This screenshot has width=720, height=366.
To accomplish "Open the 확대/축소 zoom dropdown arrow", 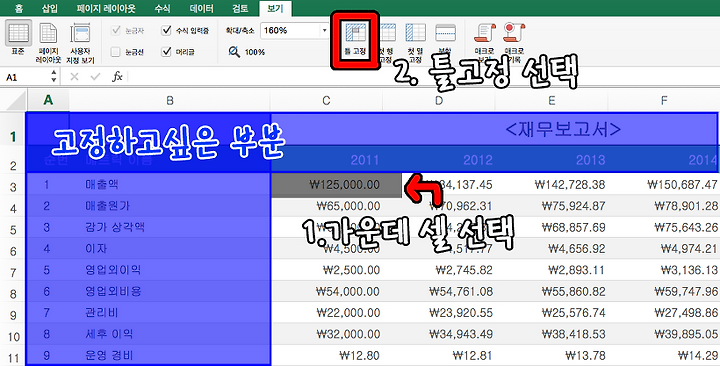I will [324, 31].
